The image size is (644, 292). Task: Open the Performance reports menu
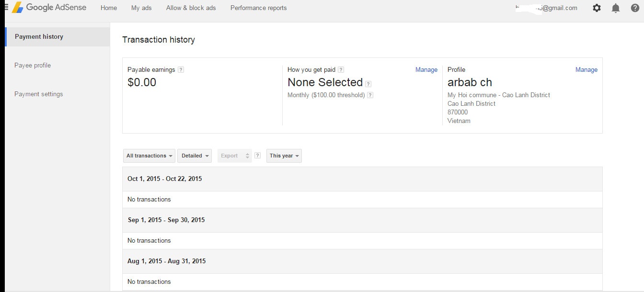pyautogui.click(x=258, y=8)
